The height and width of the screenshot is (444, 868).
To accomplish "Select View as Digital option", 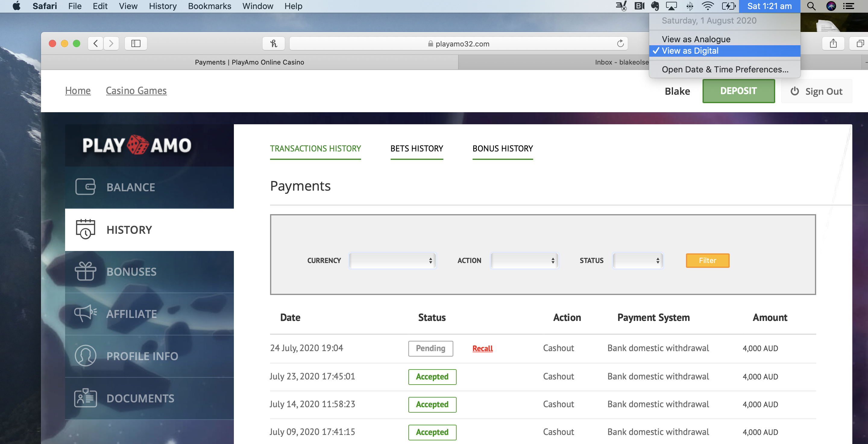I will (725, 51).
